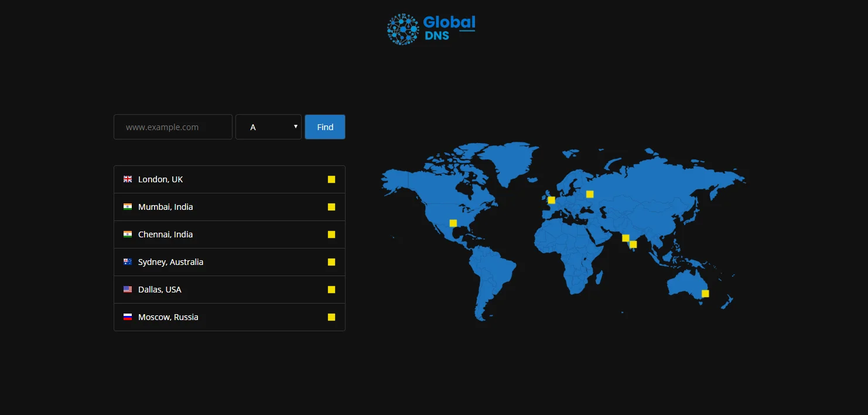Click the US flag beside Dallas
This screenshot has height=415, width=868.
click(128, 289)
